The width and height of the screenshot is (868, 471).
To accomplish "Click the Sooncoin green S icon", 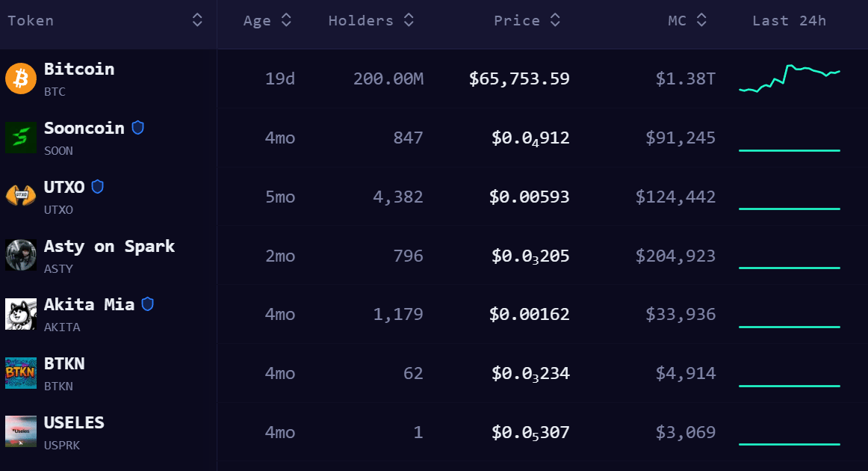I will pyautogui.click(x=21, y=138).
